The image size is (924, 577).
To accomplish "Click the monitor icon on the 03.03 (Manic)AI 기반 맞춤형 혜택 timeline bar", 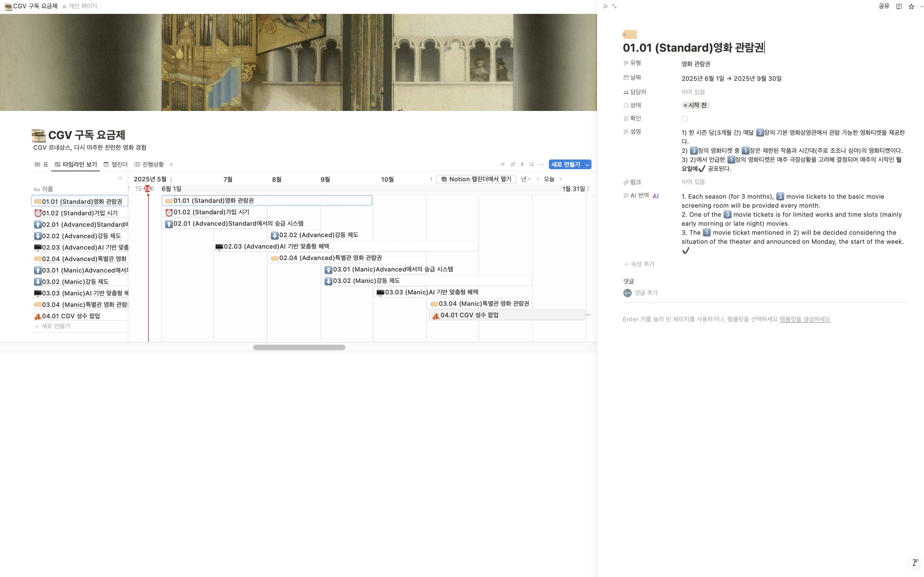I will [380, 293].
